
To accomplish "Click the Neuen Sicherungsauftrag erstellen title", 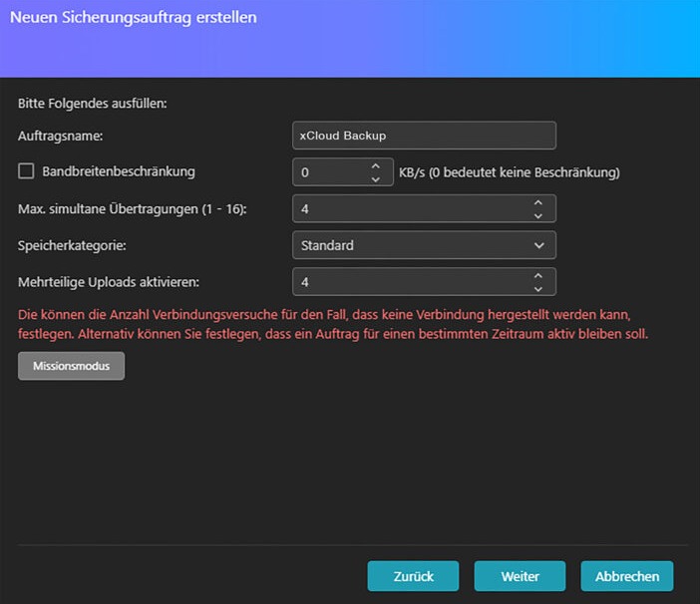I will coord(134,17).
